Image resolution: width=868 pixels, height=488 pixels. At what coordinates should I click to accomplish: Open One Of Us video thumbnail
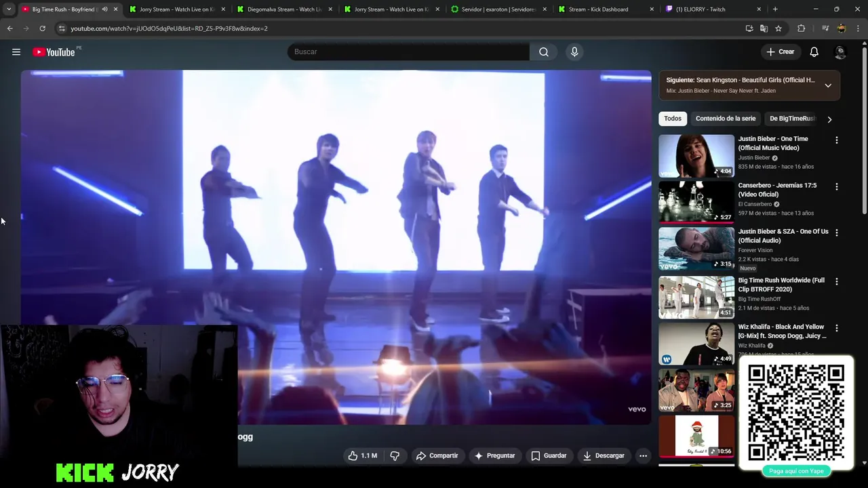[x=696, y=249]
